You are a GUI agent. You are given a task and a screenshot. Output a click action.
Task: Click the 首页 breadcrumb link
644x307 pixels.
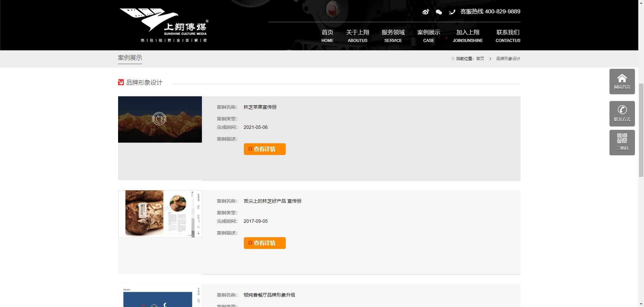480,59
